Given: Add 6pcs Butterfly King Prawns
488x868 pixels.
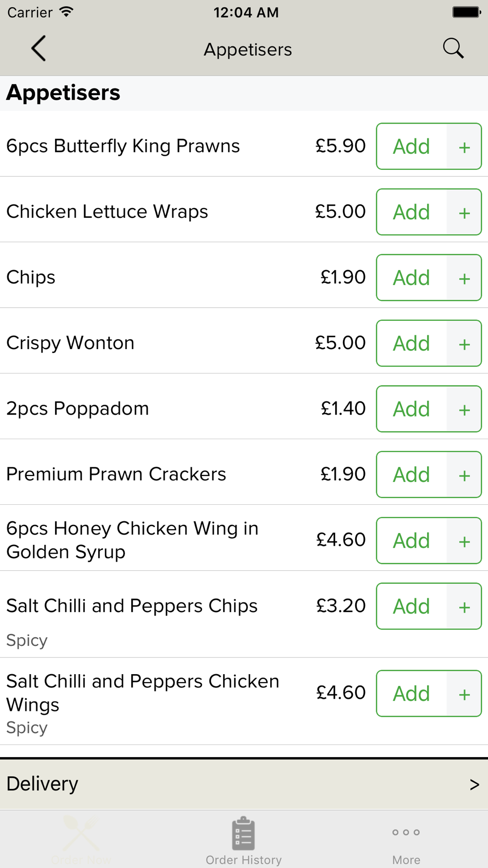Looking at the screenshot, I should pyautogui.click(x=411, y=146).
